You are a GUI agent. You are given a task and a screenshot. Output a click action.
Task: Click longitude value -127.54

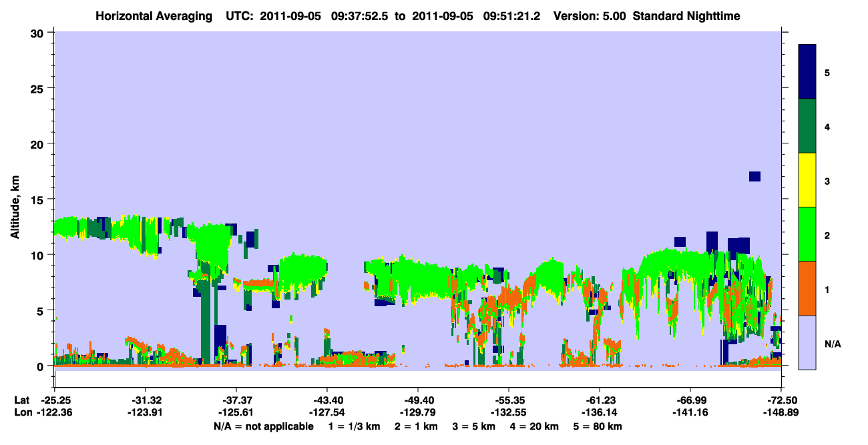tap(327, 412)
